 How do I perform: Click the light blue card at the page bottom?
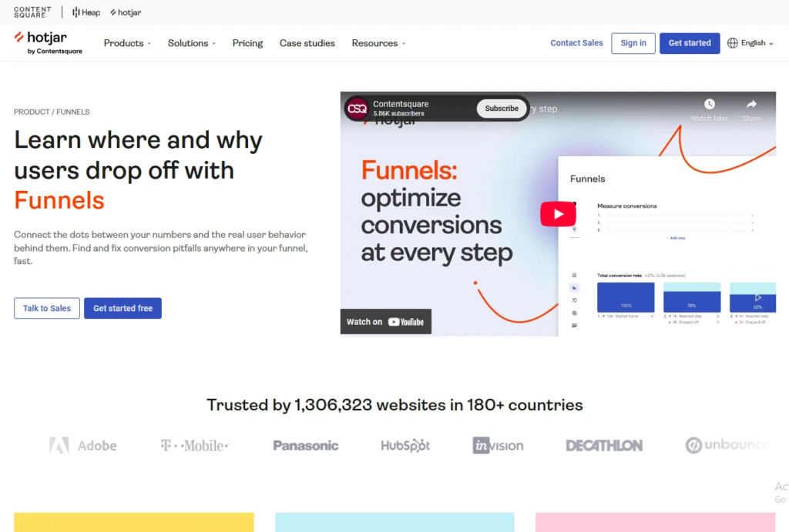(394, 523)
